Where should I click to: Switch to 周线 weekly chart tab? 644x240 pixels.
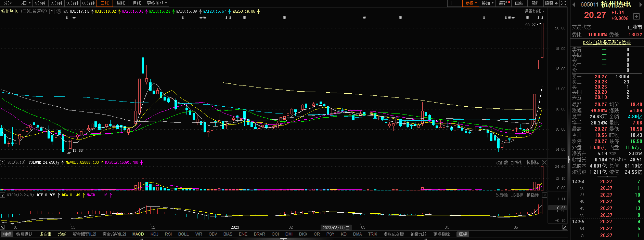coord(121,3)
